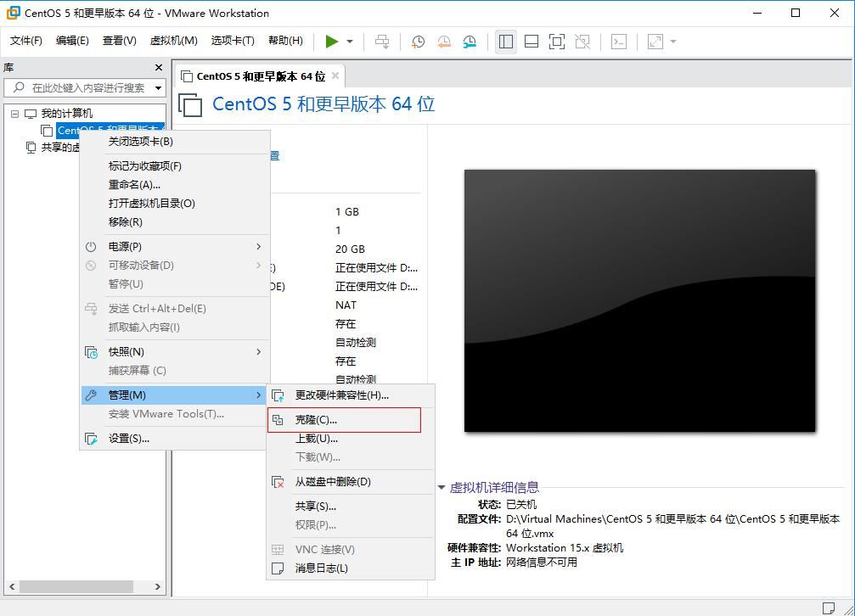Screen dimensions: 855x616
Task: Collapse the 虚拟机详细信息 section
Action: (x=442, y=488)
